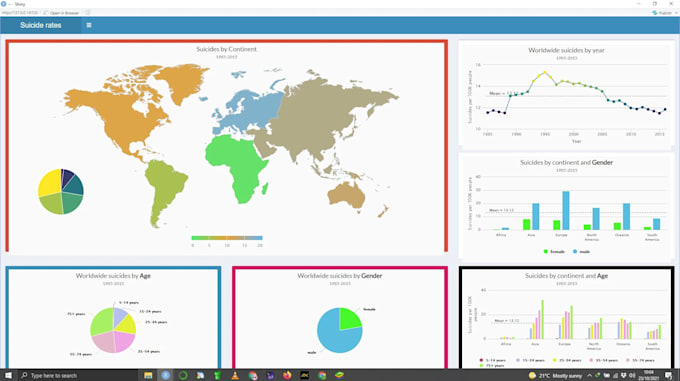Click the Asia male bar in Gender chart
Screen dimensions: 680x381
[536, 216]
